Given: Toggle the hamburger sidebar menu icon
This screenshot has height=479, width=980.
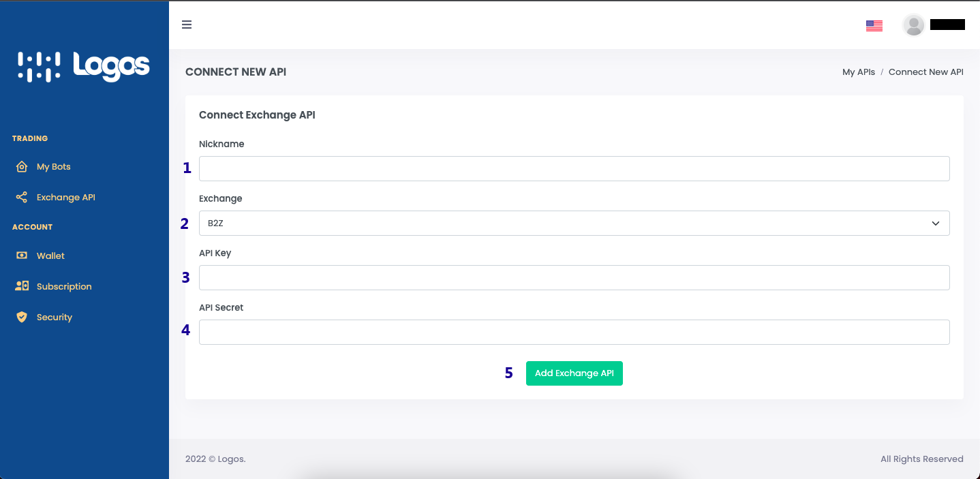Looking at the screenshot, I should click(x=187, y=25).
